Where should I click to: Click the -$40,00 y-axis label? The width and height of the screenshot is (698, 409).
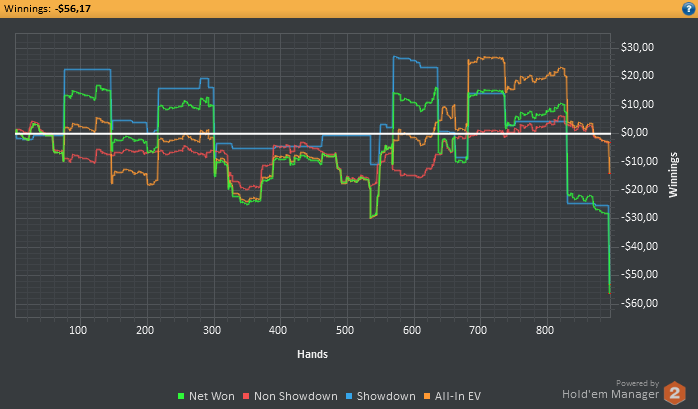click(x=639, y=246)
